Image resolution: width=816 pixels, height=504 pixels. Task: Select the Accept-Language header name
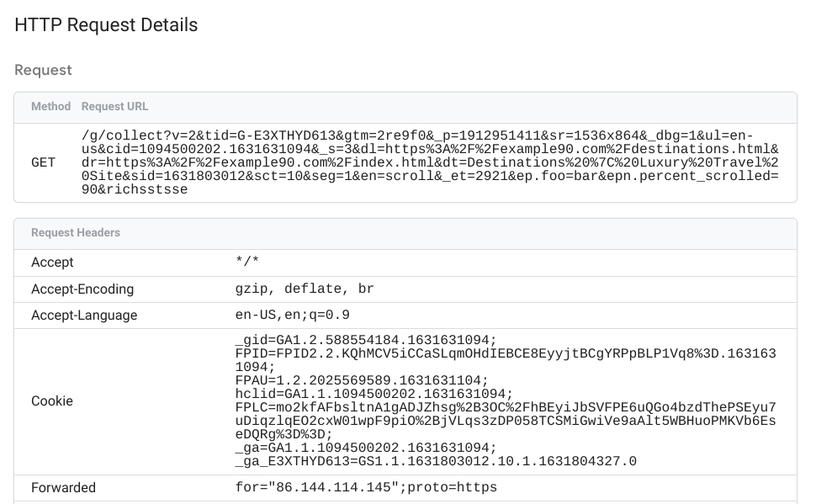[84, 315]
